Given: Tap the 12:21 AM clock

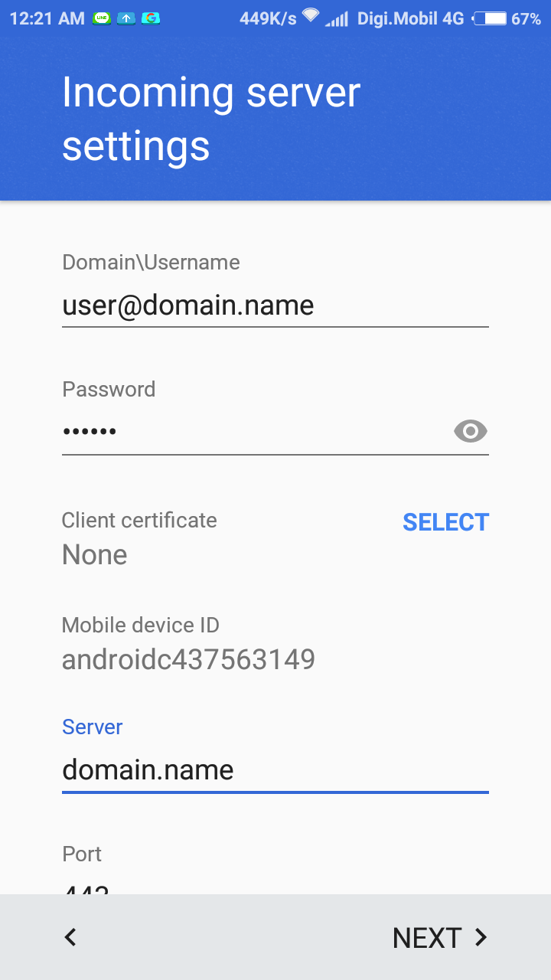Looking at the screenshot, I should pyautogui.click(x=47, y=18).
